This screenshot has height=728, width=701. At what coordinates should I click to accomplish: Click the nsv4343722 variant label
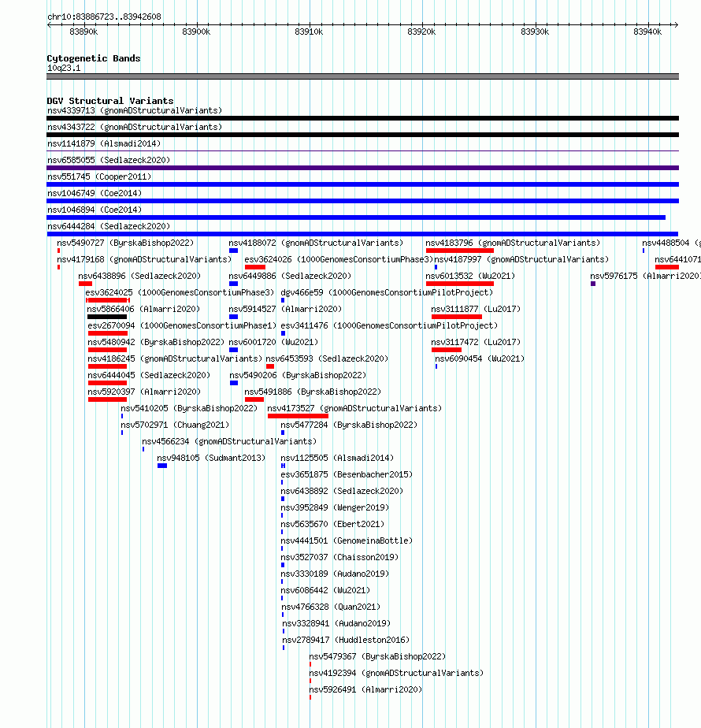pos(135,127)
